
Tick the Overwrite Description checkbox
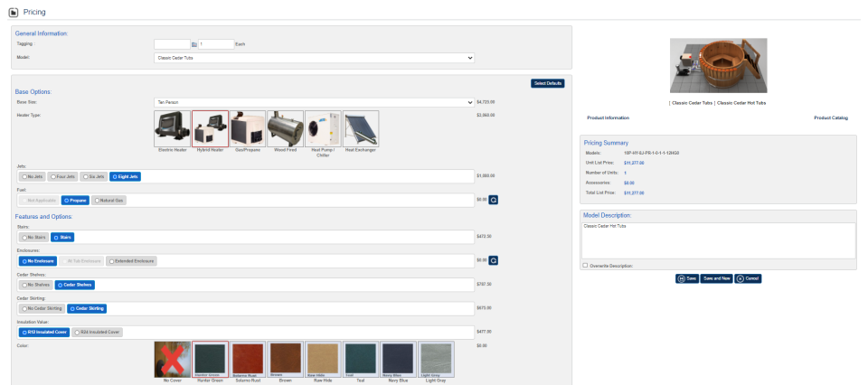coord(585,266)
